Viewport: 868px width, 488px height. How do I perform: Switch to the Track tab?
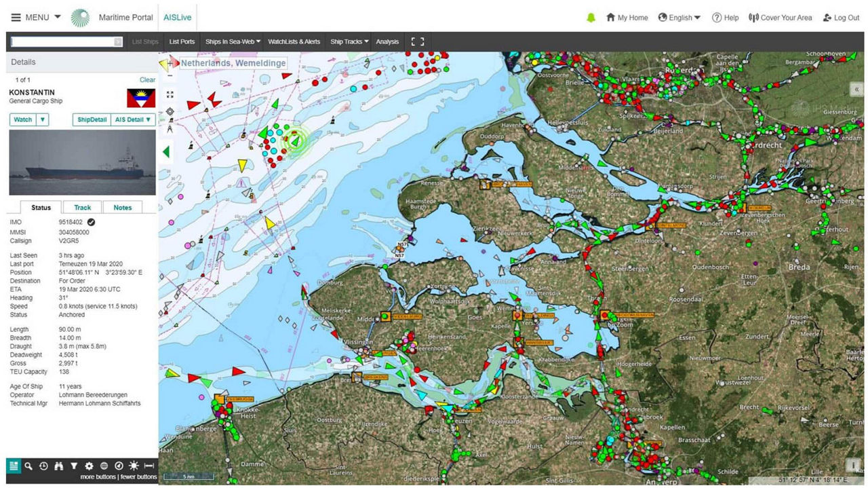click(x=83, y=208)
